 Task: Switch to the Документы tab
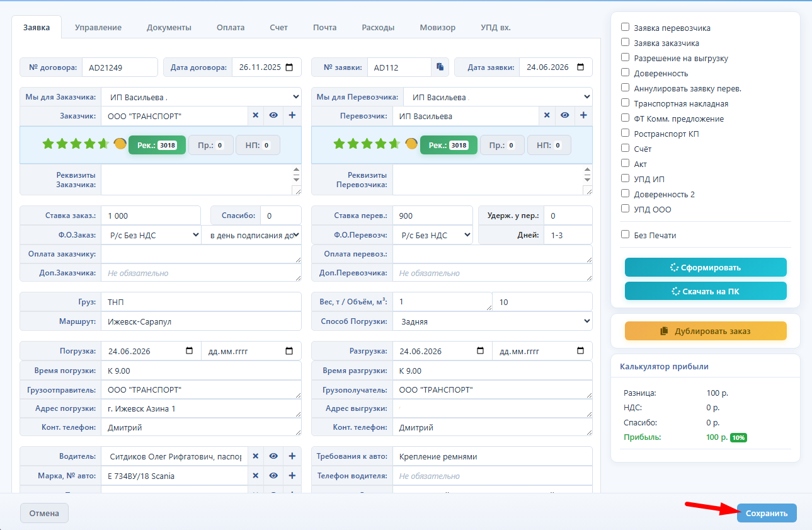coord(169,27)
